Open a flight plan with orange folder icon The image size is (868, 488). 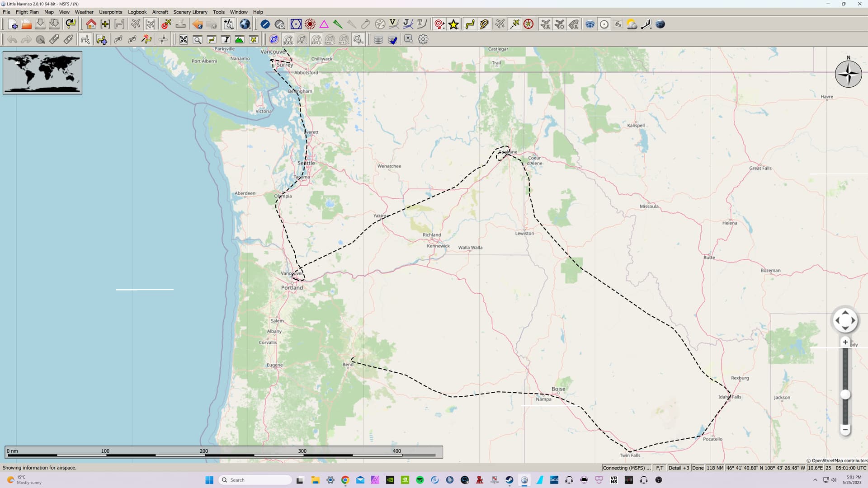pyautogui.click(x=26, y=24)
